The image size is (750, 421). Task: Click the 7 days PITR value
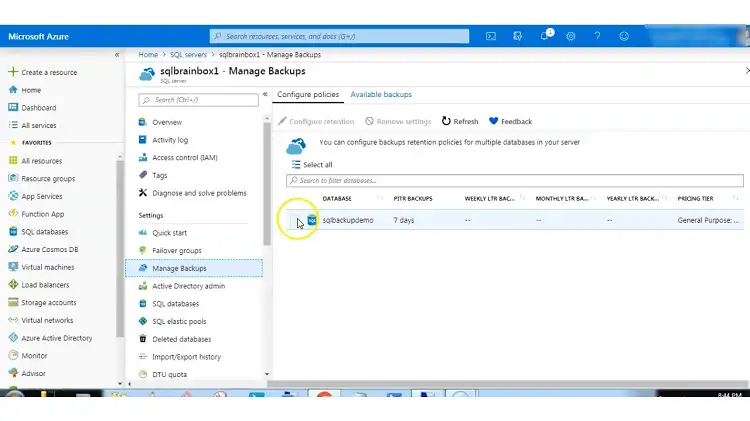(x=404, y=220)
